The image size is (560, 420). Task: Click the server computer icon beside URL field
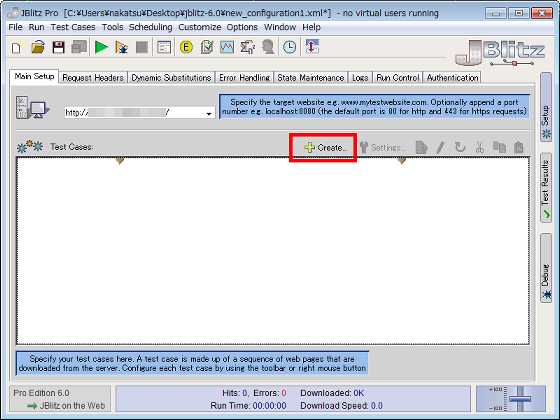pyautogui.click(x=32, y=107)
